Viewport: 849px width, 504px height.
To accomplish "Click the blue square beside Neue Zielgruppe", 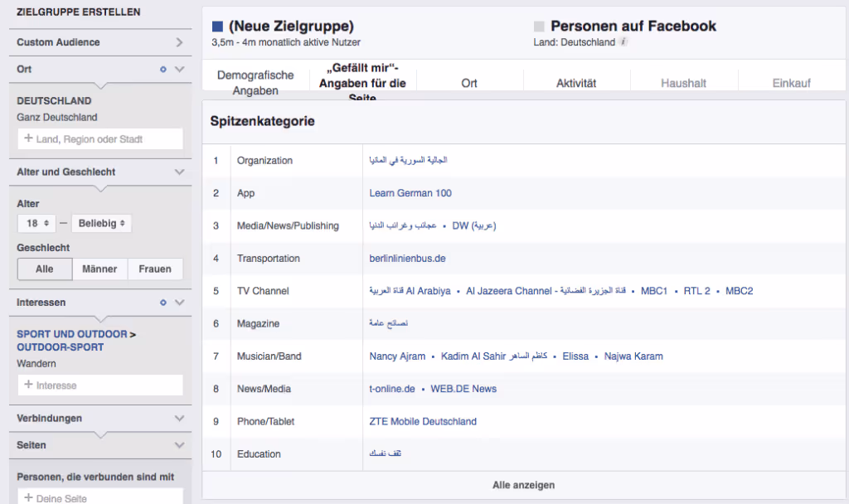I will (x=218, y=27).
